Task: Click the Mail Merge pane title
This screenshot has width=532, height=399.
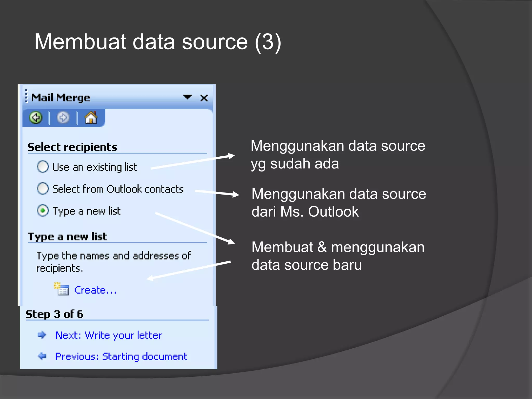Action: [61, 98]
